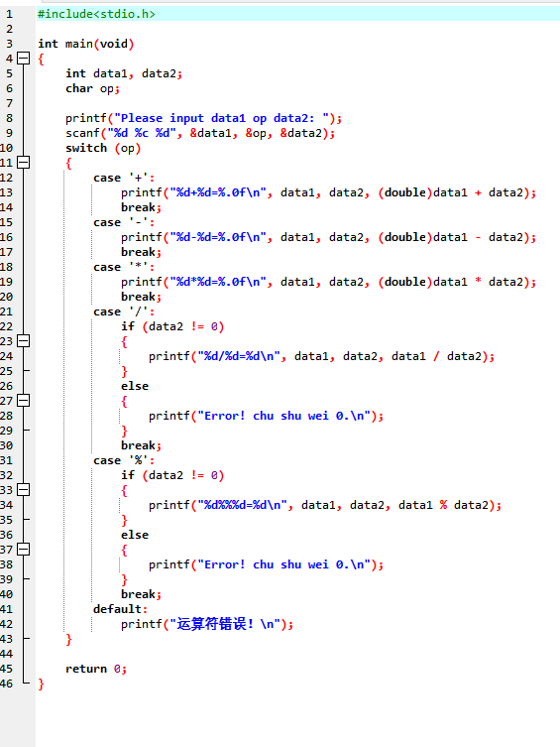Collapse the else block fold at line 27
560x747 pixels.
click(24, 401)
